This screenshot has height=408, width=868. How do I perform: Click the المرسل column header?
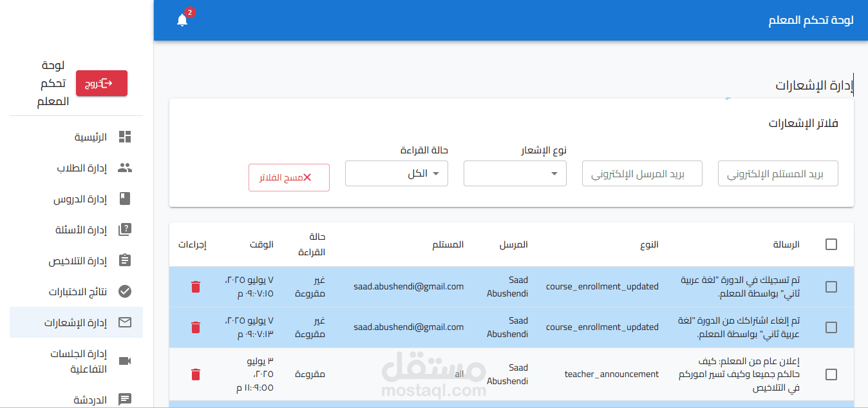click(514, 244)
